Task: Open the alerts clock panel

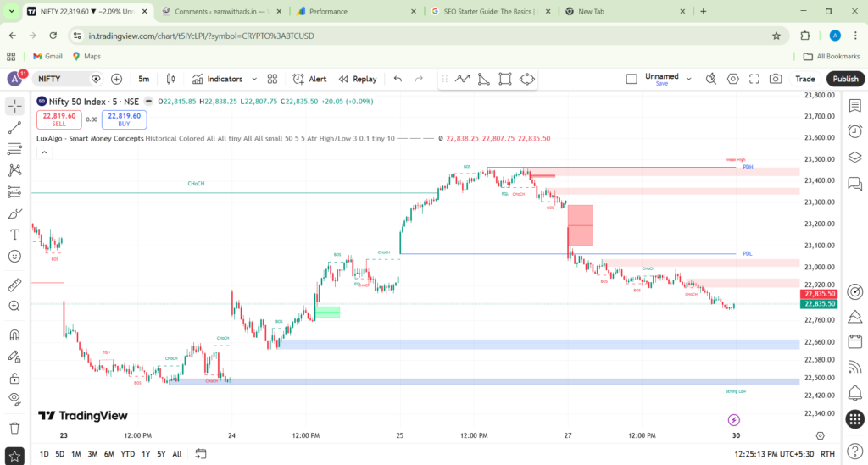Action: [x=855, y=131]
